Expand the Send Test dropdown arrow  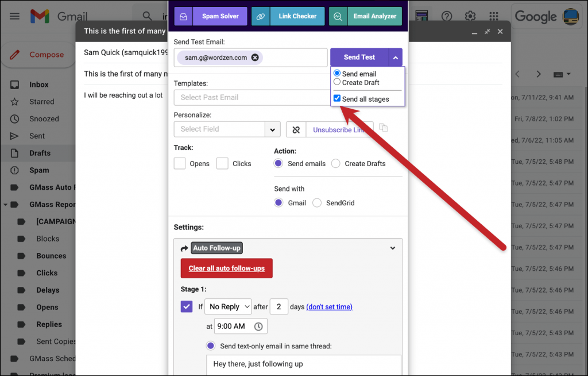395,57
